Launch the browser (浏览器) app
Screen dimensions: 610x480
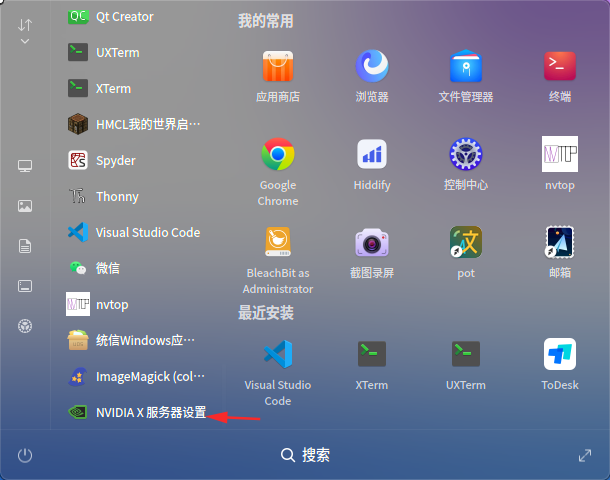point(372,67)
